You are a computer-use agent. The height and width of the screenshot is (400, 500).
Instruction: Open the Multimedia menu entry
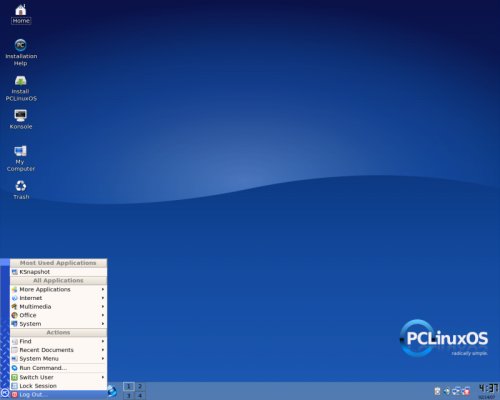click(x=58, y=306)
